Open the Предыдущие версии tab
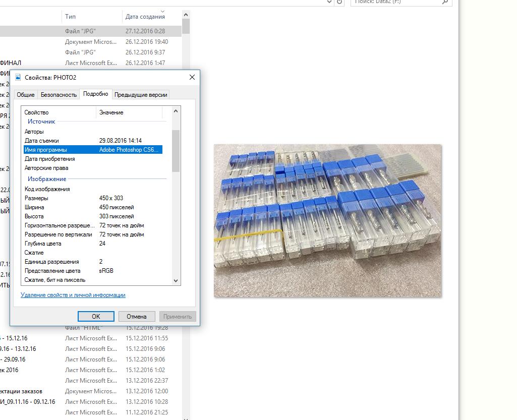Viewport: 517px width, 420px height. pyautogui.click(x=141, y=95)
